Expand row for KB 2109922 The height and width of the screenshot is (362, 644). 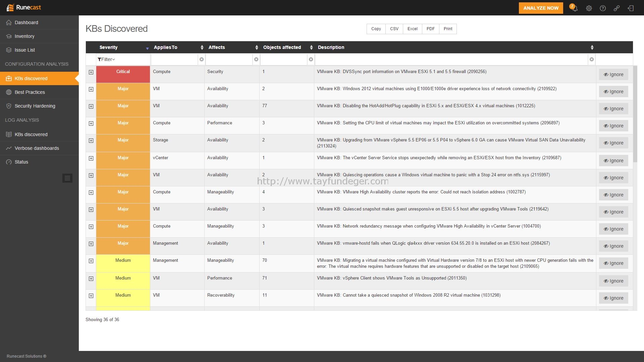click(x=91, y=89)
